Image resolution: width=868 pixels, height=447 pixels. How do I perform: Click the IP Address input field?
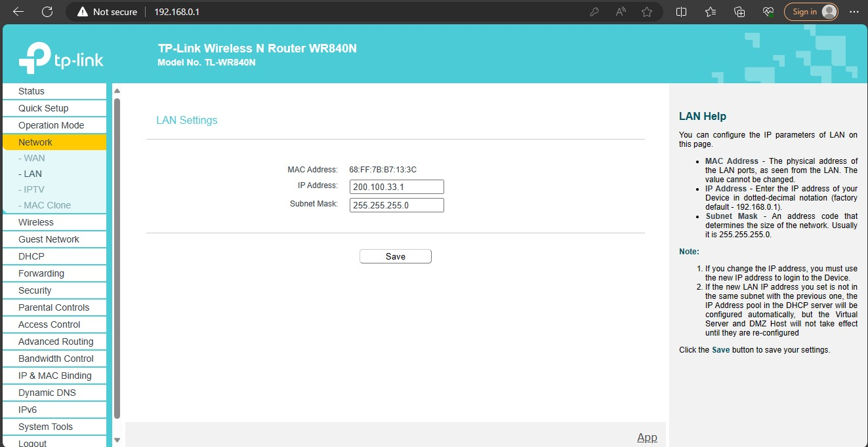397,187
